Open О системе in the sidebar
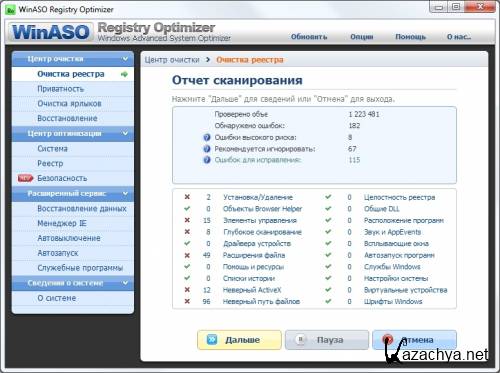Screen dimensions: 500x373 [73, 298]
